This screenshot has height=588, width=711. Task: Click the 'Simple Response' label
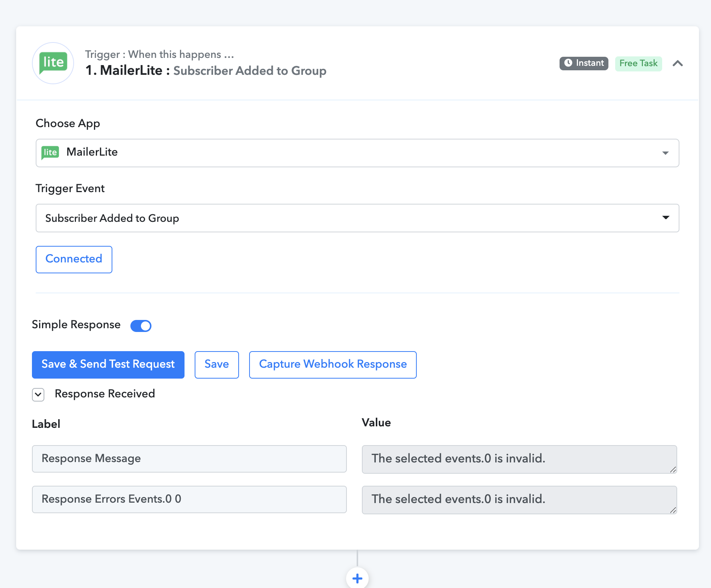[x=76, y=325]
